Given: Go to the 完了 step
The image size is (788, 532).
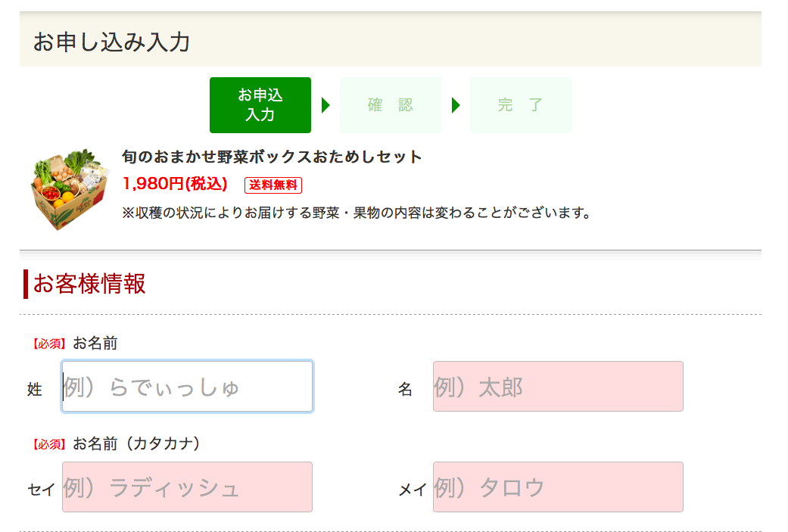Looking at the screenshot, I should click(x=521, y=105).
